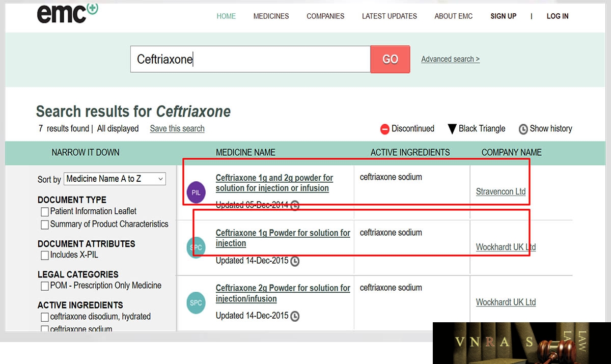Go to the HOME menu
The image size is (611, 364).
click(226, 16)
